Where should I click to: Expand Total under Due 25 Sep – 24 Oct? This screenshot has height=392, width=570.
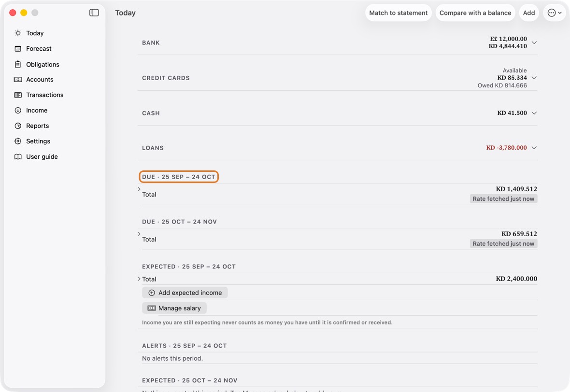[139, 189]
